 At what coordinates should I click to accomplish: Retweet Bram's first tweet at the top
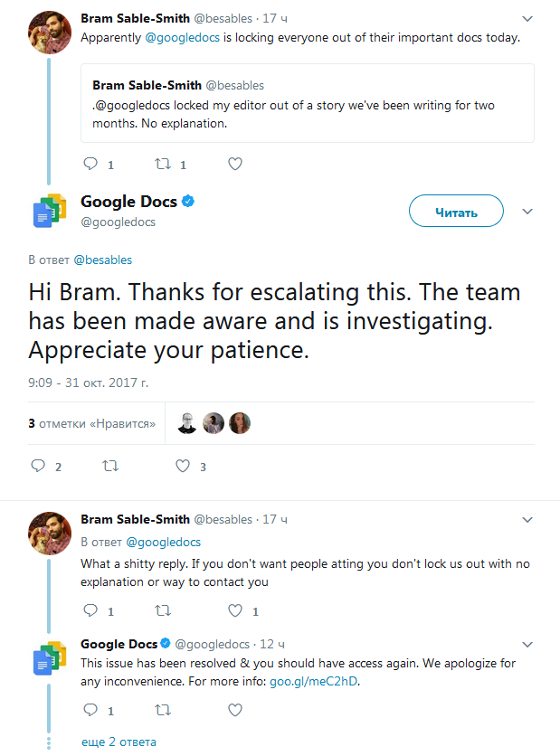click(x=163, y=165)
